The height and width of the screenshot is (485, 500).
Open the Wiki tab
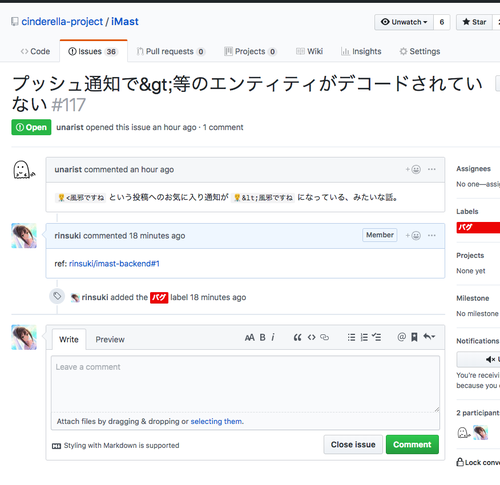(309, 51)
